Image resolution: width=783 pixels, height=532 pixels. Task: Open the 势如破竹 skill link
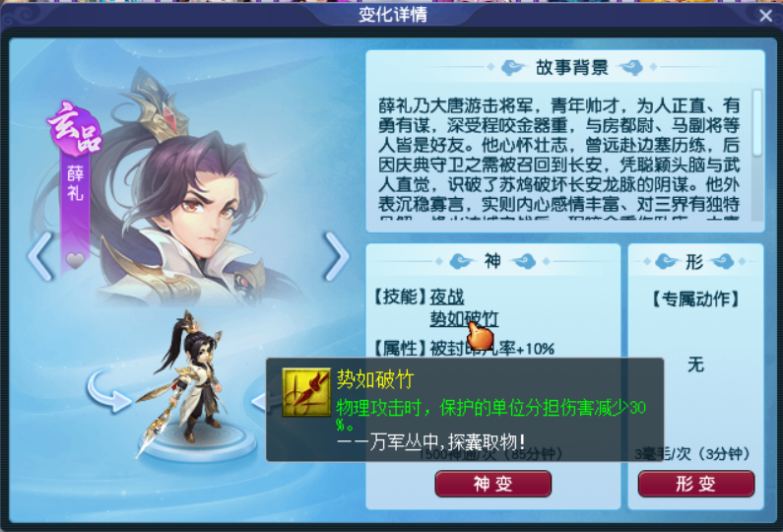[464, 318]
